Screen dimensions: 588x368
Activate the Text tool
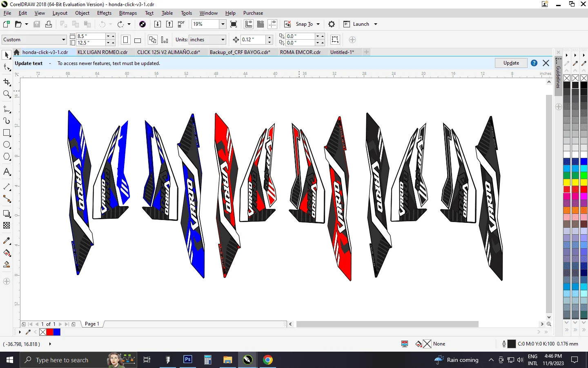tap(7, 172)
